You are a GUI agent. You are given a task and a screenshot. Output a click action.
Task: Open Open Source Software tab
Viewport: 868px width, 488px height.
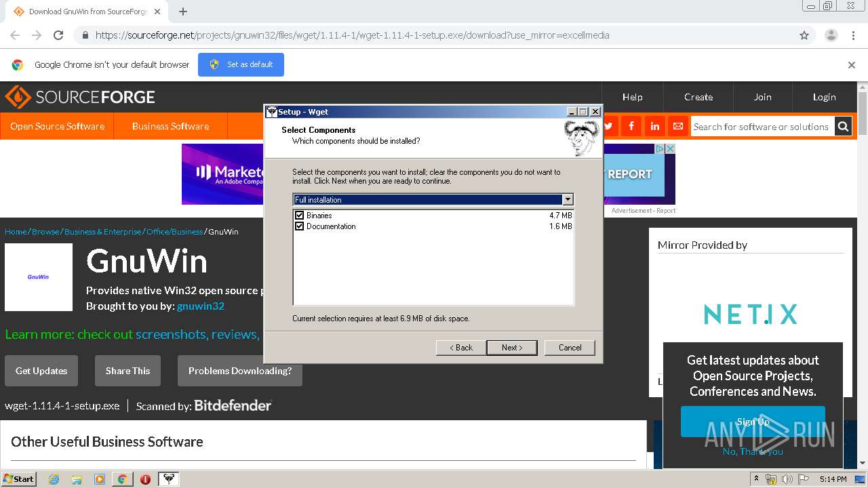(57, 126)
